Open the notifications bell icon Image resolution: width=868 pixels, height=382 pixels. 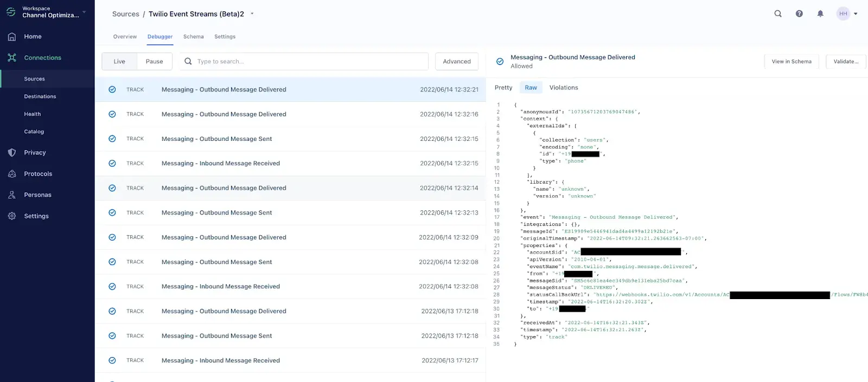coord(820,14)
